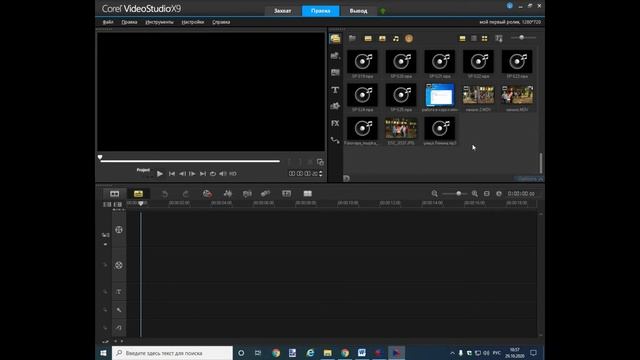
Task: Switch to Timeline view
Action: 138,193
